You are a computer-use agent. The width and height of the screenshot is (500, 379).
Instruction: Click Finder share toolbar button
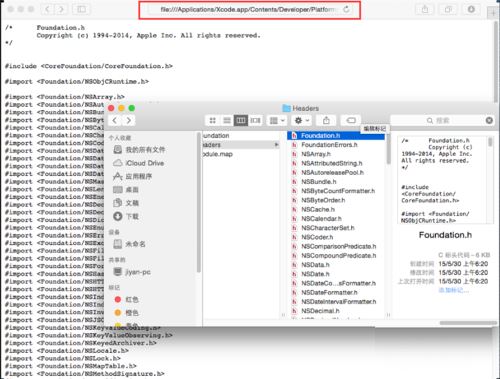coord(326,120)
